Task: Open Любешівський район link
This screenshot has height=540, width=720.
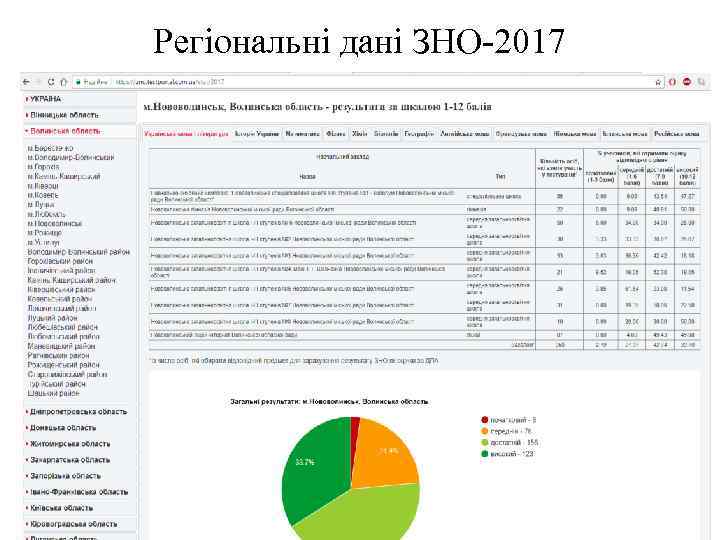Action: (x=63, y=327)
